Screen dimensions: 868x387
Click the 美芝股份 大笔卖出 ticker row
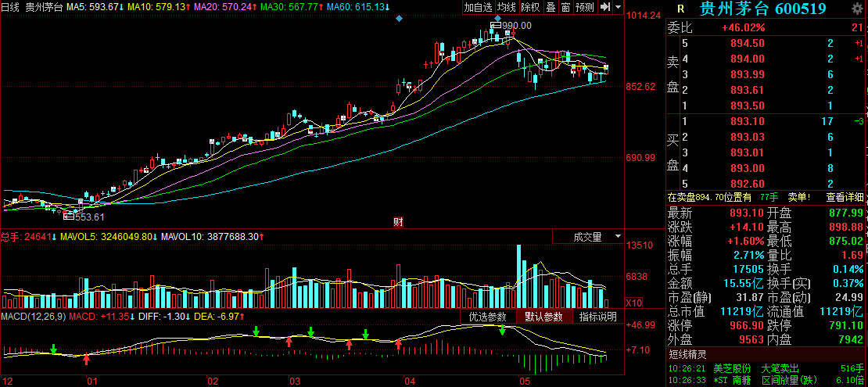(767, 369)
